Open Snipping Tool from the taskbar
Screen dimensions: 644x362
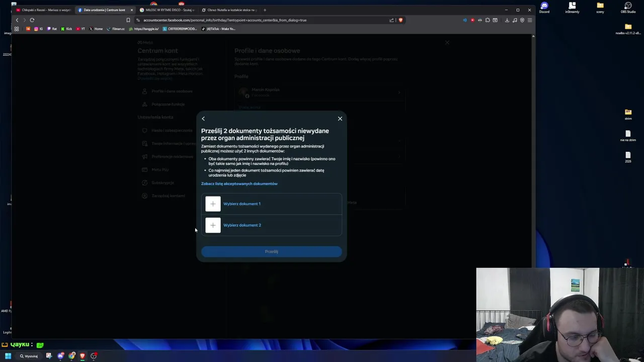[x=49, y=356]
